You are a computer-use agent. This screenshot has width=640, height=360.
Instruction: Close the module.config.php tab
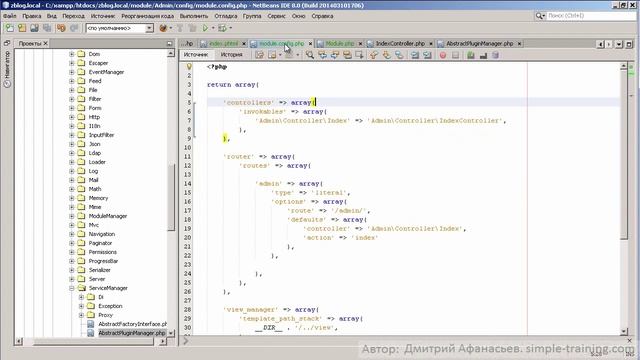tap(310, 43)
